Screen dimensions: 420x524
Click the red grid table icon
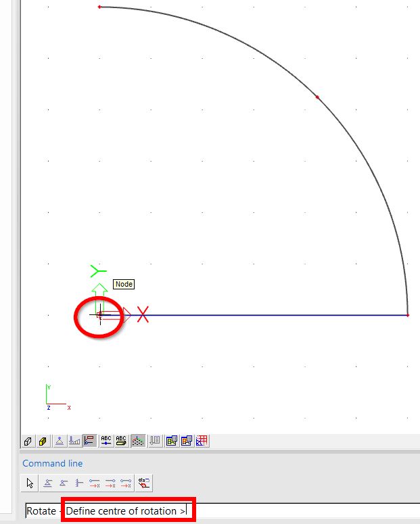click(x=202, y=441)
